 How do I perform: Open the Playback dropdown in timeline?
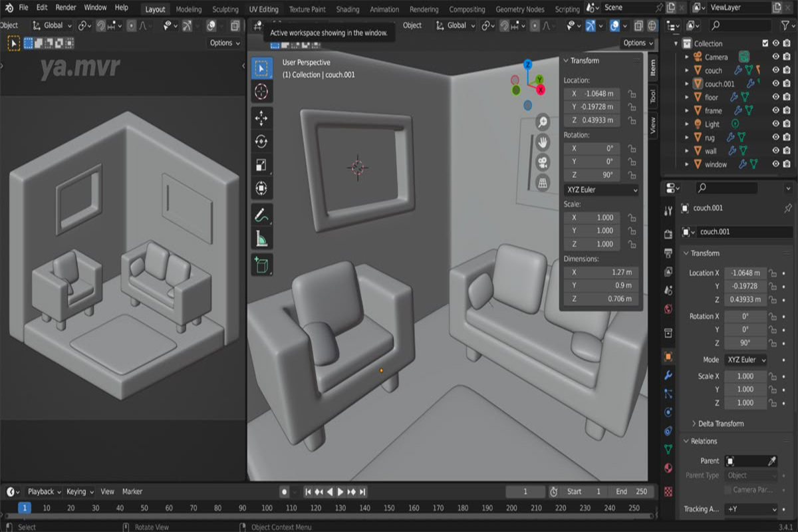[44, 491]
